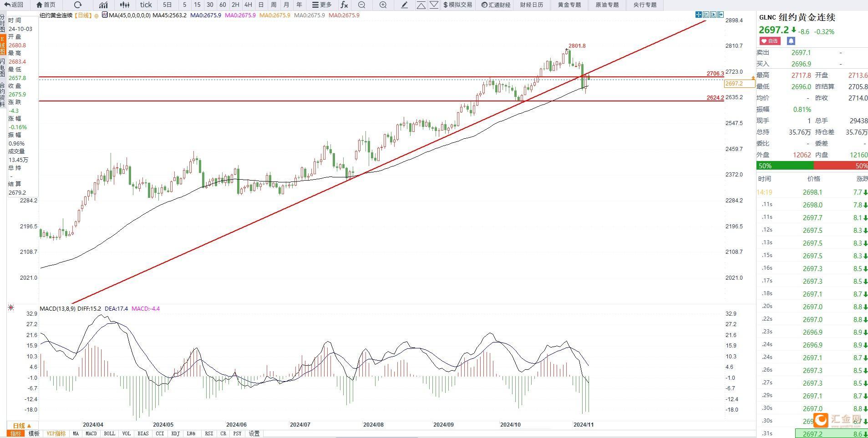
Task: Select the 30 minute timeframe
Action: click(210, 5)
